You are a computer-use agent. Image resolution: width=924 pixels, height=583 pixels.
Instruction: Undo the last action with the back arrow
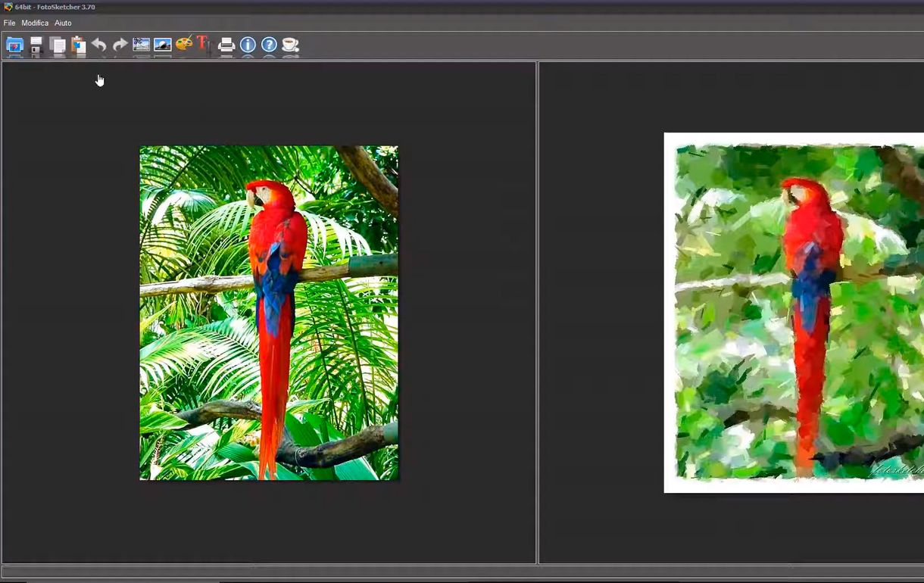click(98, 45)
